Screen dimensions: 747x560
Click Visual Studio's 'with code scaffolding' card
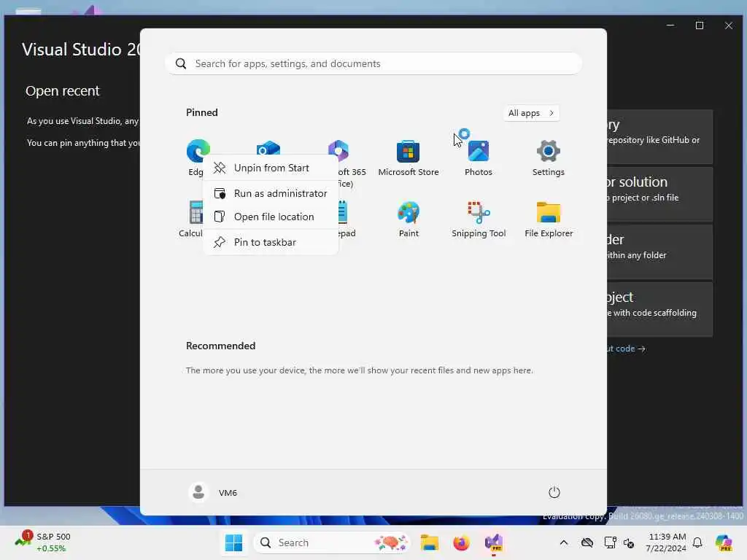(659, 309)
